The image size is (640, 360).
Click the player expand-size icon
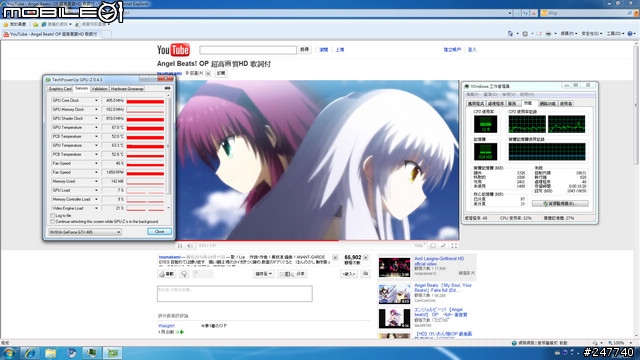click(x=443, y=246)
